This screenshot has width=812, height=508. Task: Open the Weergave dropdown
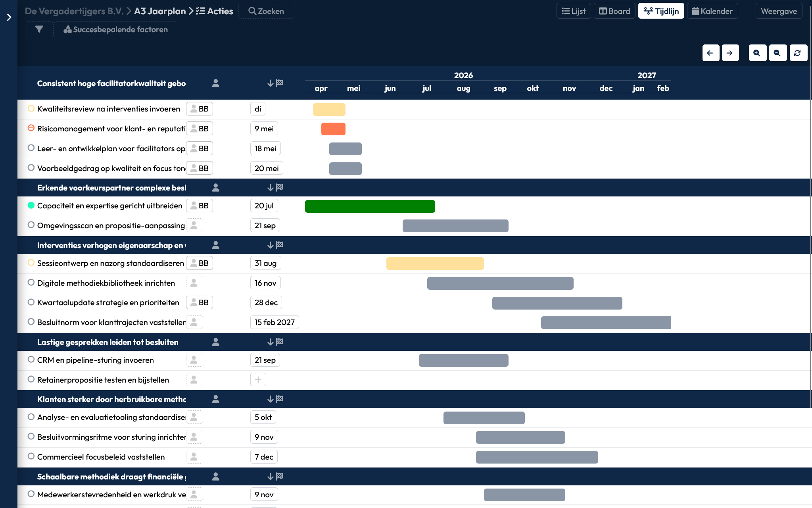[x=779, y=11]
